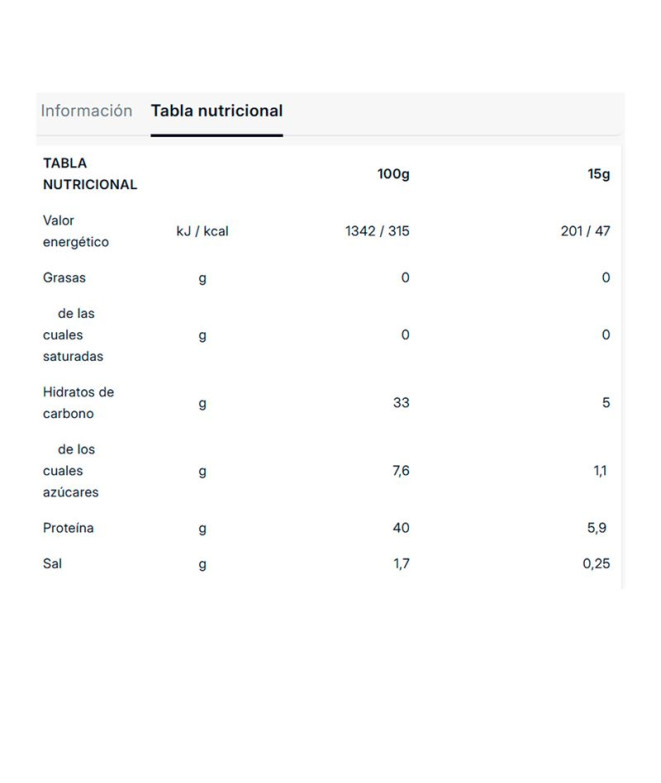Select the Valor energético row label

click(75, 231)
